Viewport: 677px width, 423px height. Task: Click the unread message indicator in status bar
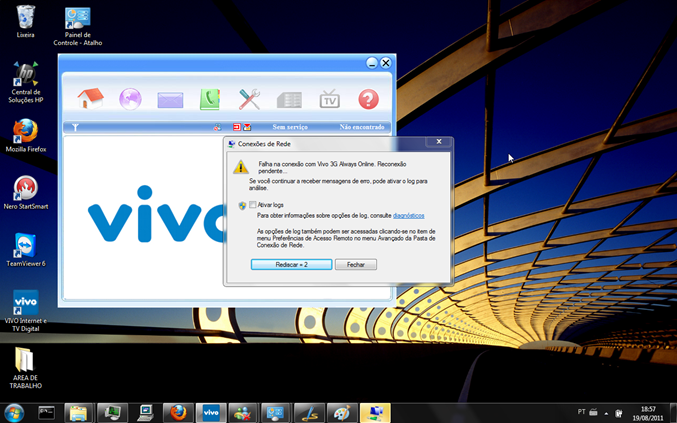point(247,127)
